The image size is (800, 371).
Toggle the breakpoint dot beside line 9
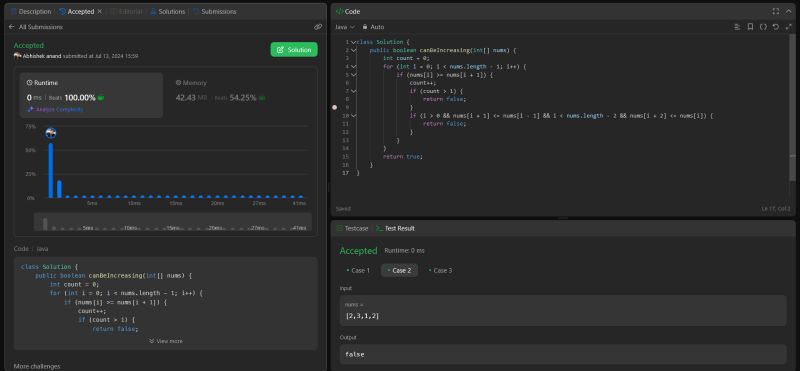point(335,107)
